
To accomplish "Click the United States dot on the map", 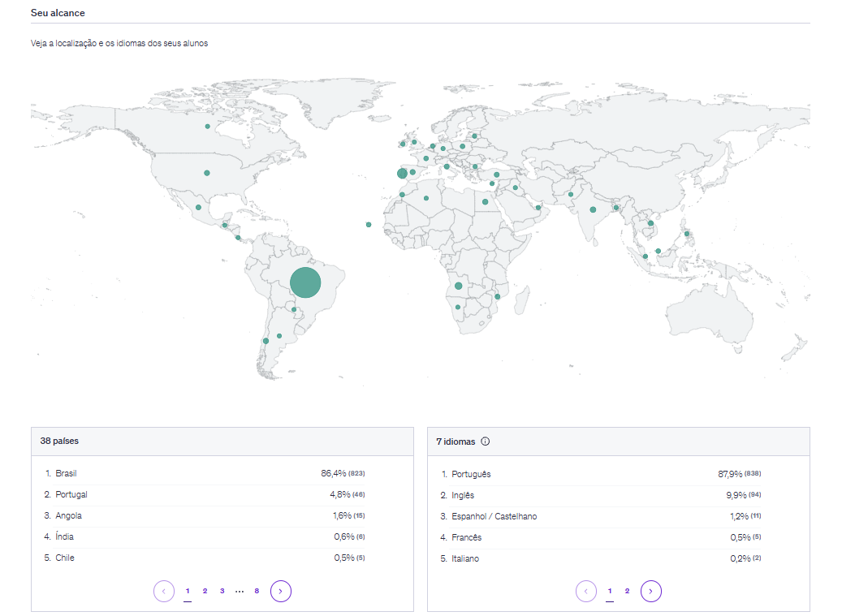I will tap(207, 173).
